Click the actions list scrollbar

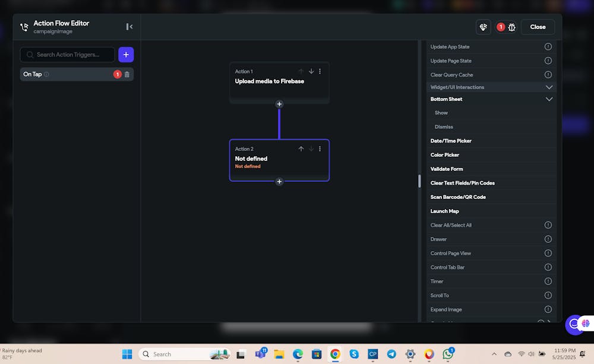pos(419,181)
